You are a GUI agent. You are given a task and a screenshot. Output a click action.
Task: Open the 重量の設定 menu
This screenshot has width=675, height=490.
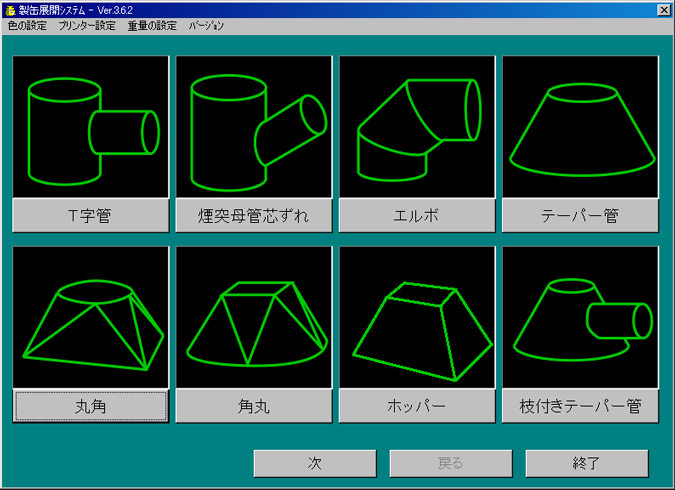tap(152, 26)
